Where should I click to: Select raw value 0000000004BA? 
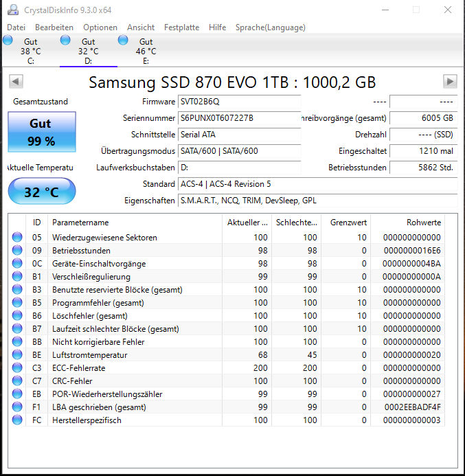tap(411, 264)
